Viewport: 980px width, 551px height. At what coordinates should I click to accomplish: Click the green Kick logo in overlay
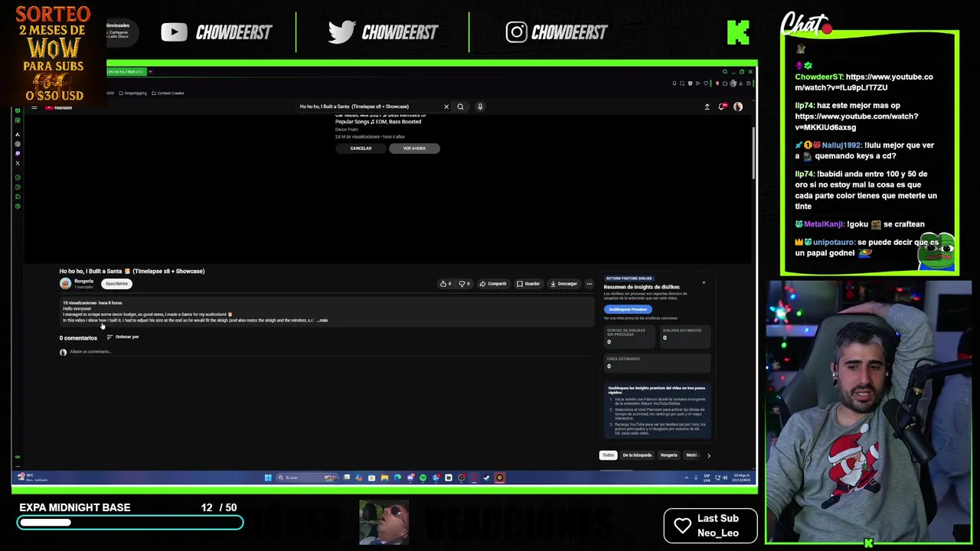click(x=738, y=32)
